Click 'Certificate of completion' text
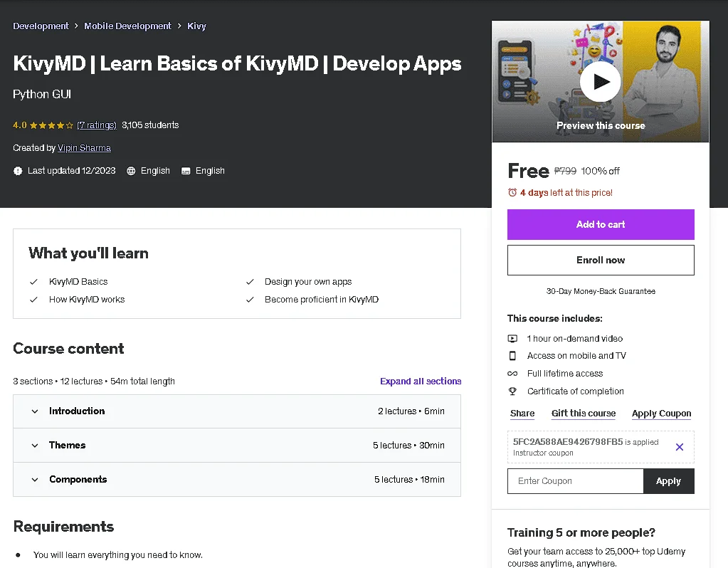Screen dimensions: 728x568 [x=575, y=391]
